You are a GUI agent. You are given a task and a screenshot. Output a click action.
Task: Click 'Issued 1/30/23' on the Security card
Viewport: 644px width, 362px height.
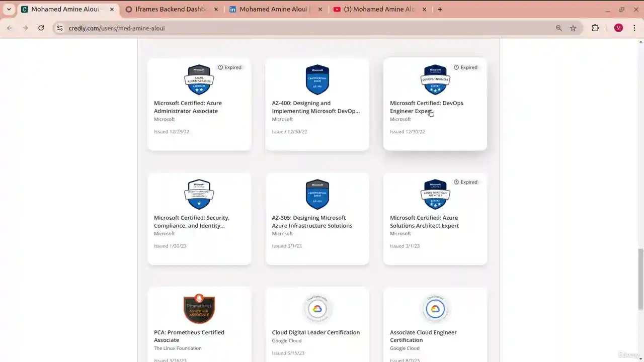coord(170,246)
